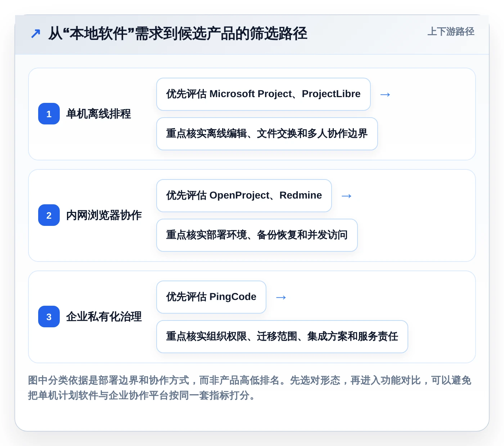Click the arrow after the PingCode box

click(x=281, y=297)
